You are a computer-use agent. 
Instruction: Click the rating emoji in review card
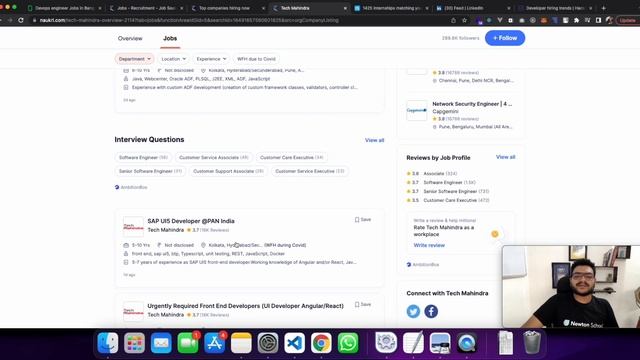tap(495, 234)
